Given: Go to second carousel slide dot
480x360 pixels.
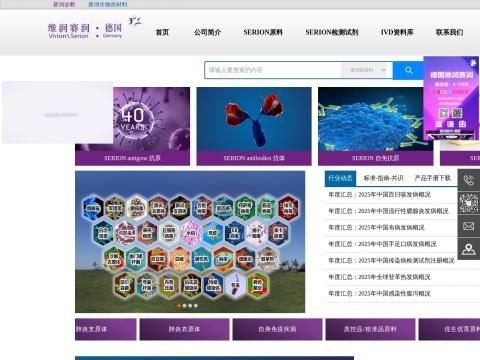Looking at the screenshot, I should pyautogui.click(x=184, y=305).
